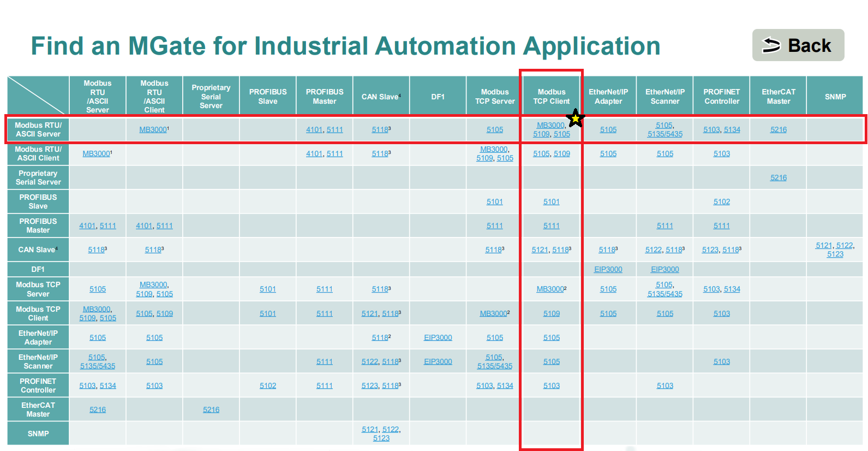Click the Proprietary Serial Server row header
Image resolution: width=868 pixels, height=451 pixels.
tap(38, 177)
